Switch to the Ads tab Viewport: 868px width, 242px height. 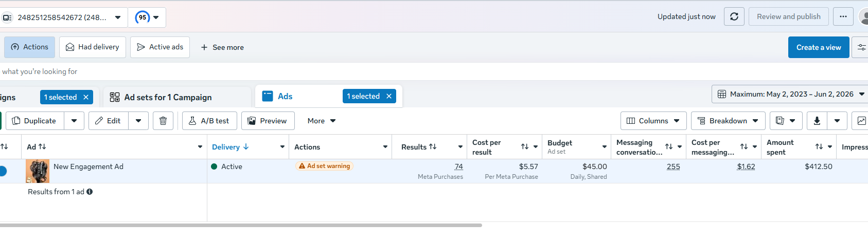pyautogui.click(x=285, y=96)
